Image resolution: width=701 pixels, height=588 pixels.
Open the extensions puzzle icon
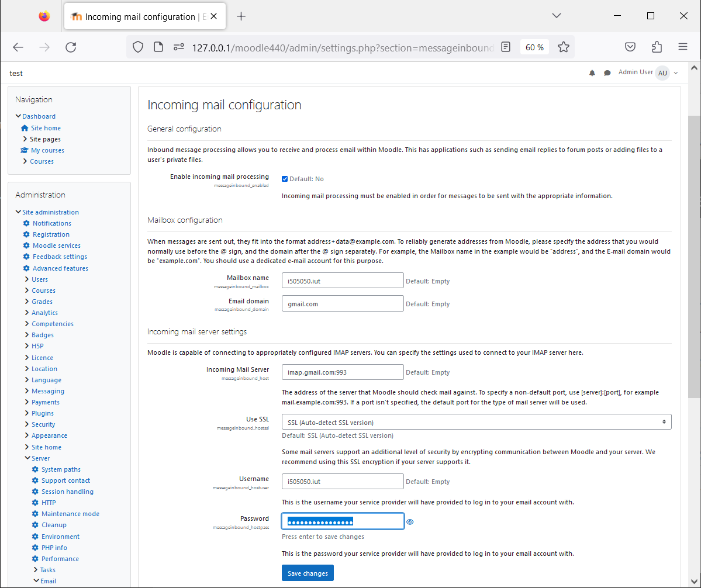click(657, 47)
